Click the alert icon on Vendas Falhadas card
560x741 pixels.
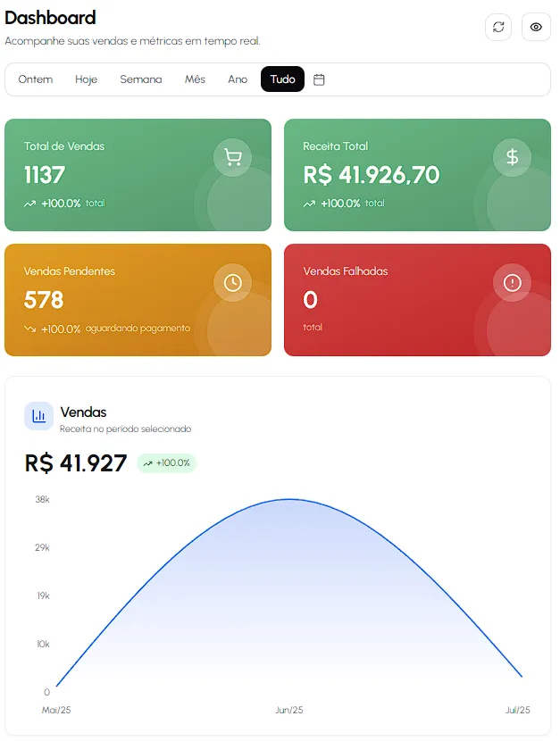pyautogui.click(x=512, y=282)
